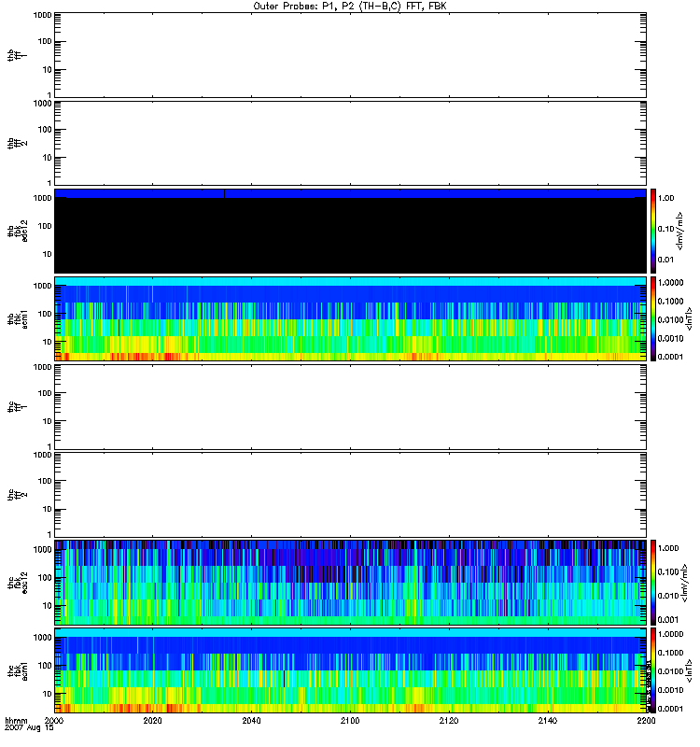This screenshot has width=700, height=747.
Task: Click the thb fbk scm1 spectrogram panel
Action: click(x=350, y=318)
